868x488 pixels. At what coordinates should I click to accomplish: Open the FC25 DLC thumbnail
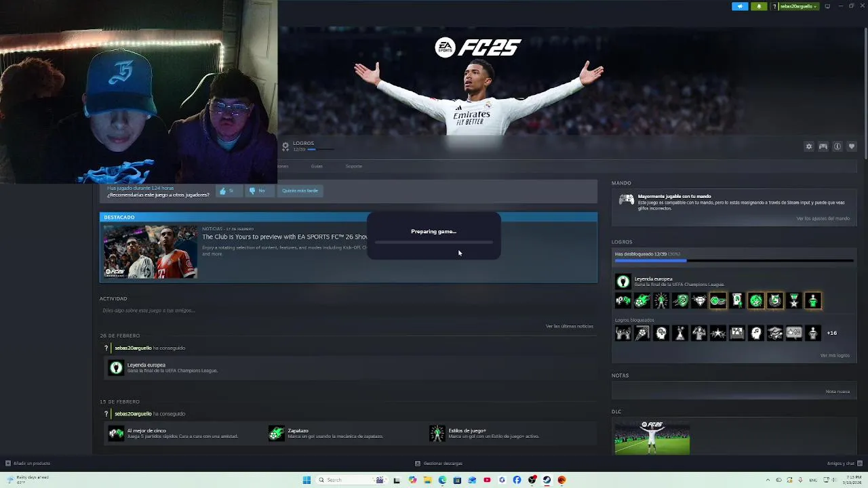(652, 437)
